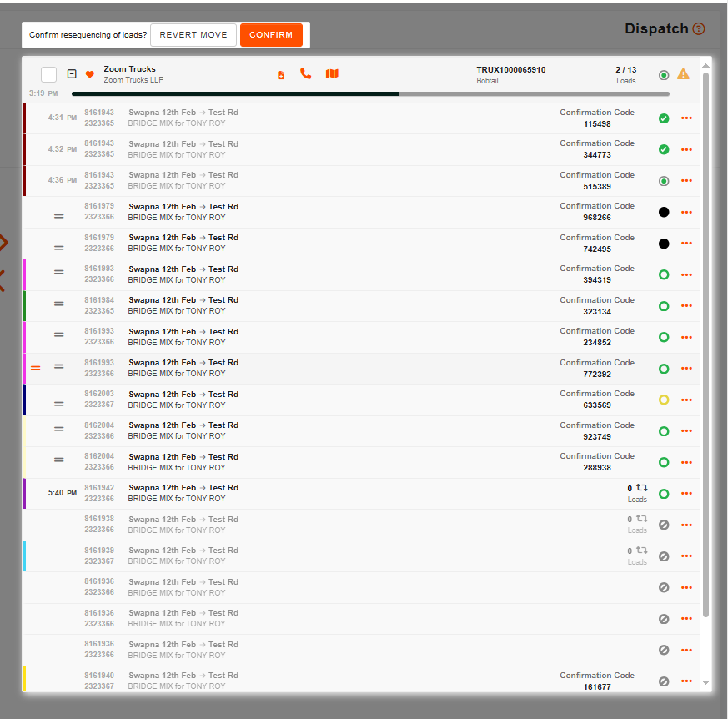This screenshot has height=719, width=728.
Task: Collapse the Zoom Trucks load list
Action: coord(72,74)
